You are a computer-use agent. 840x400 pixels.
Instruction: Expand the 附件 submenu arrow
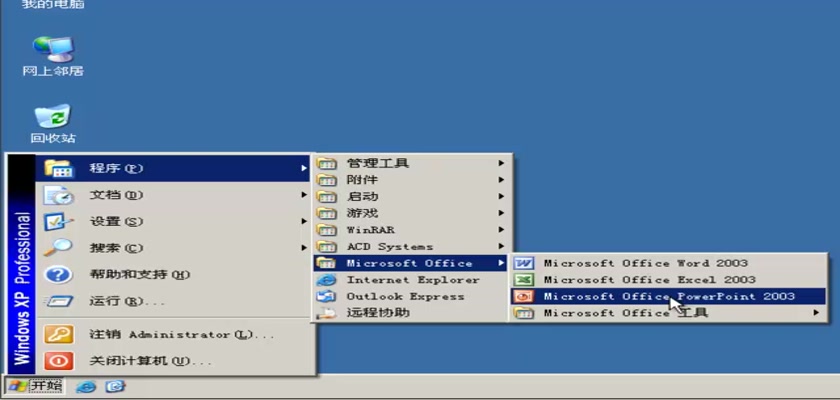point(501,179)
